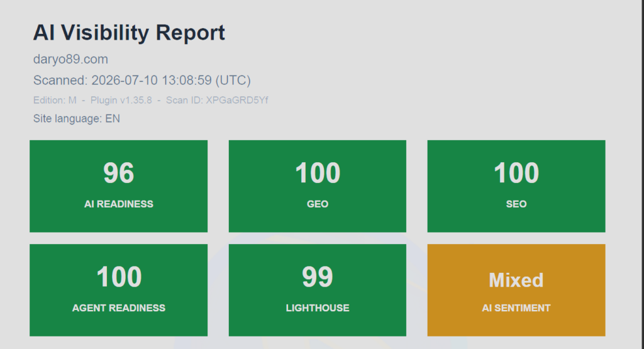Open the Mixed AI Sentiment card
This screenshot has height=349, width=644.
coord(516,291)
